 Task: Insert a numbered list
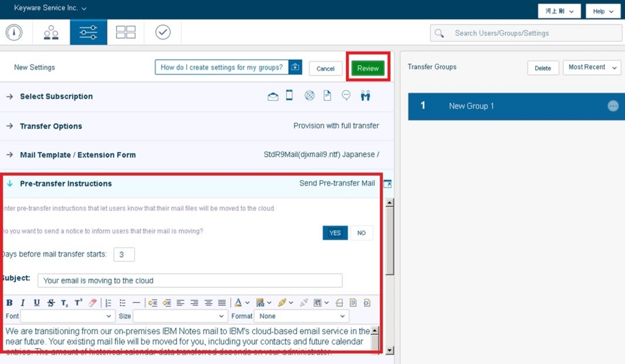tap(108, 303)
